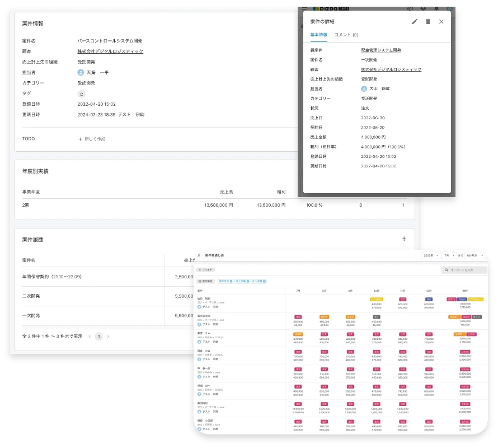Click the orange badge in third row 7月
This screenshot has width=498, height=448.
click(x=298, y=334)
